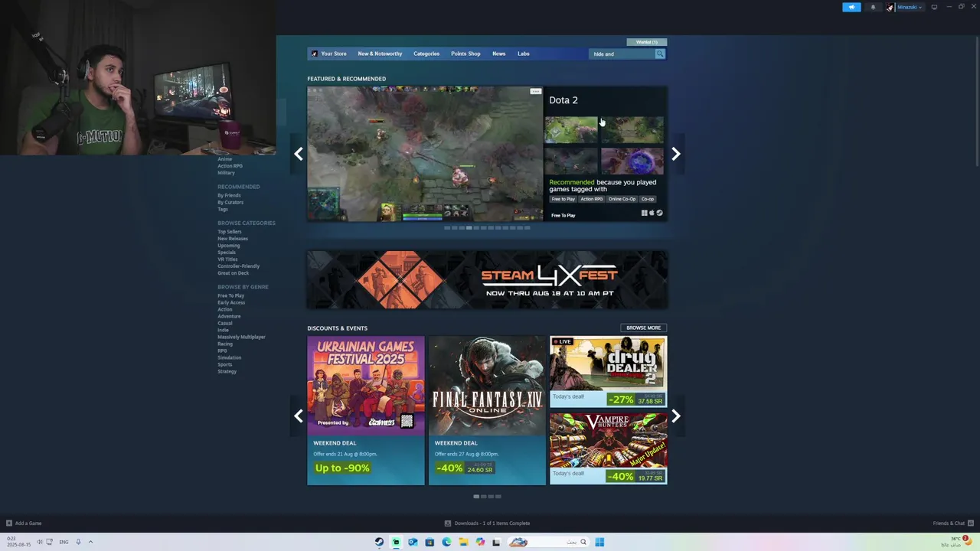Open the Labs tab

point(524,54)
